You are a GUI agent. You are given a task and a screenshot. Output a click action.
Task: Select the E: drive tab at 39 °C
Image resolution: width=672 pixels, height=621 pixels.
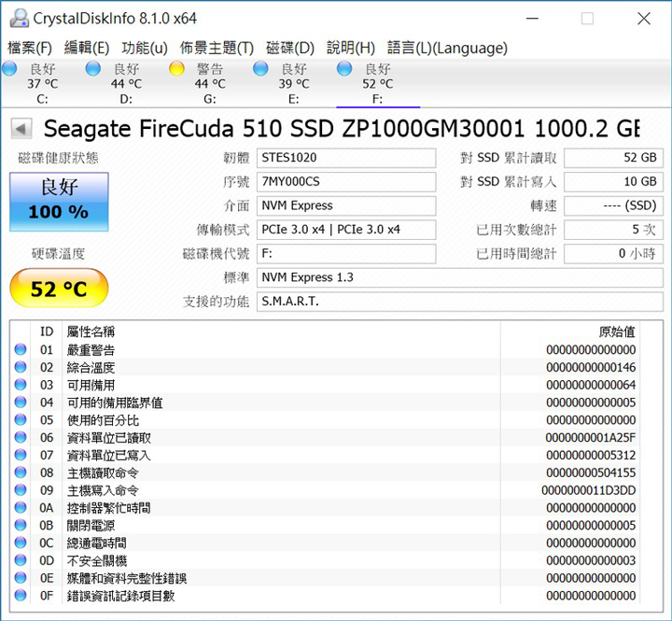click(294, 84)
